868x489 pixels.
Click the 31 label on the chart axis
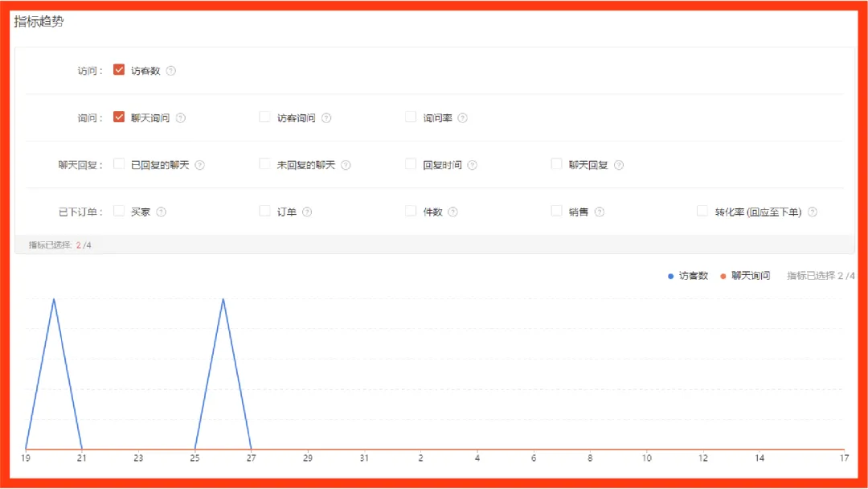click(364, 458)
